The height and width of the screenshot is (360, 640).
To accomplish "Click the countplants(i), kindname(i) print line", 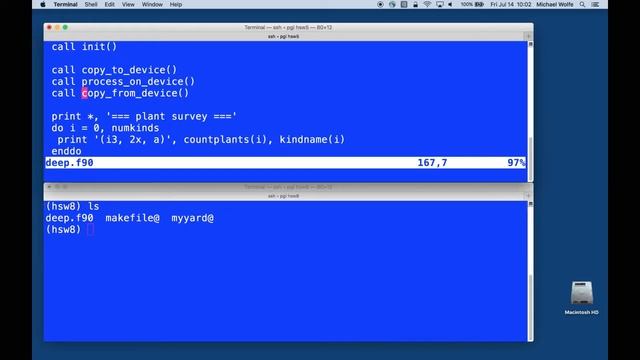I will click(201, 140).
